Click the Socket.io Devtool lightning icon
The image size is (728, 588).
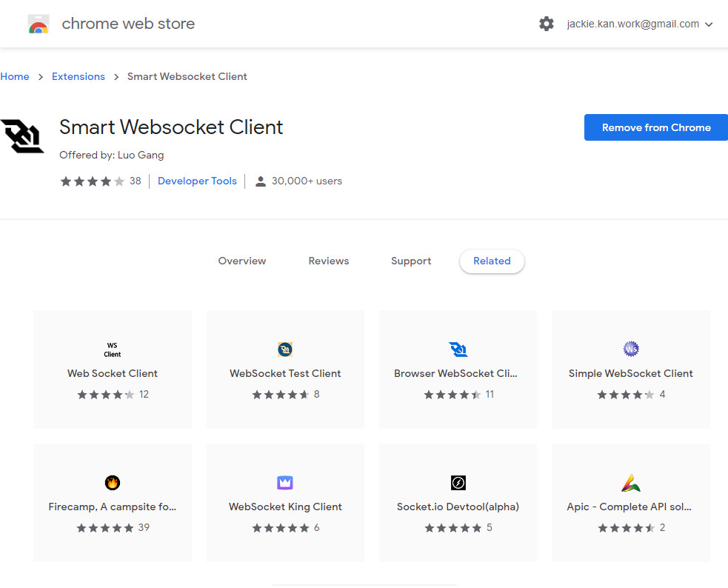(x=458, y=483)
